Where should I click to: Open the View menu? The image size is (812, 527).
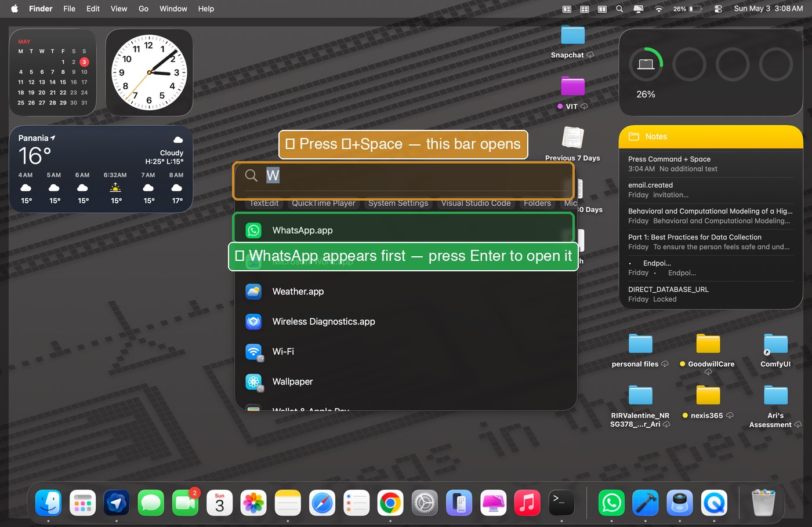(119, 9)
